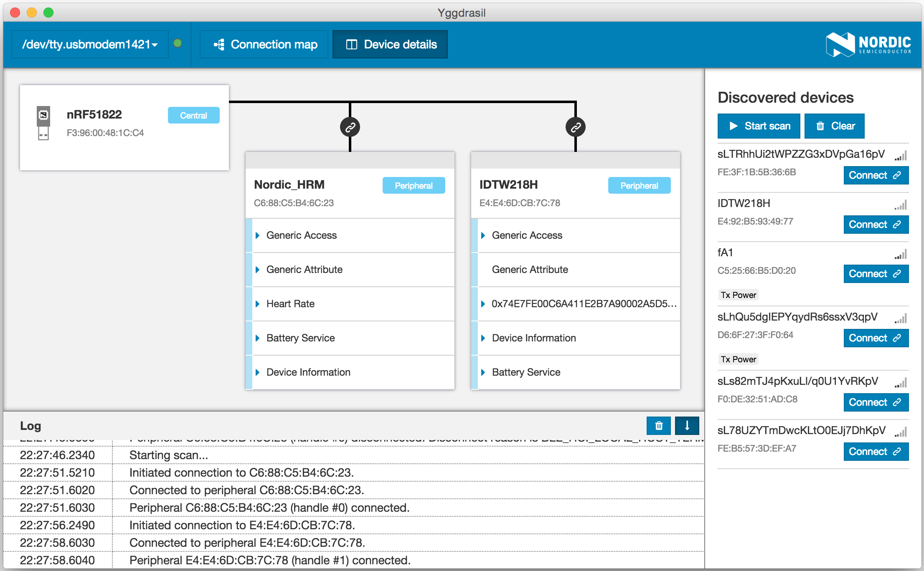Screen dimensions: 924x571
Task: Select IDTW218H Generic Attribute row
Action: pos(576,270)
